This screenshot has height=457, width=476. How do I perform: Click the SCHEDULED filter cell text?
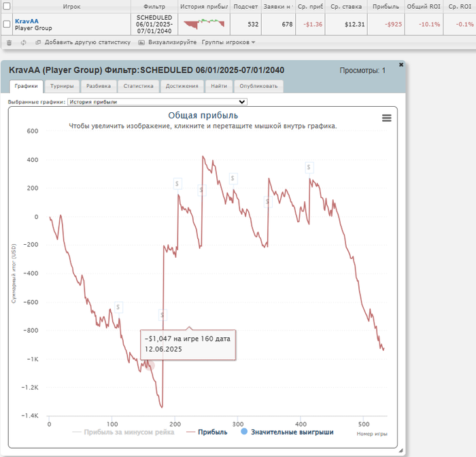(x=154, y=24)
